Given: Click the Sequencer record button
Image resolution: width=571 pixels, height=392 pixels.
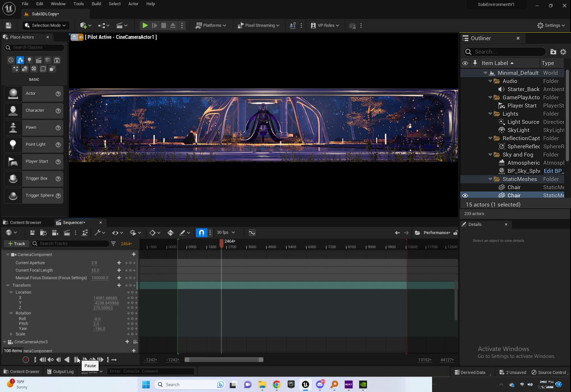Looking at the screenshot, I should 26,360.
